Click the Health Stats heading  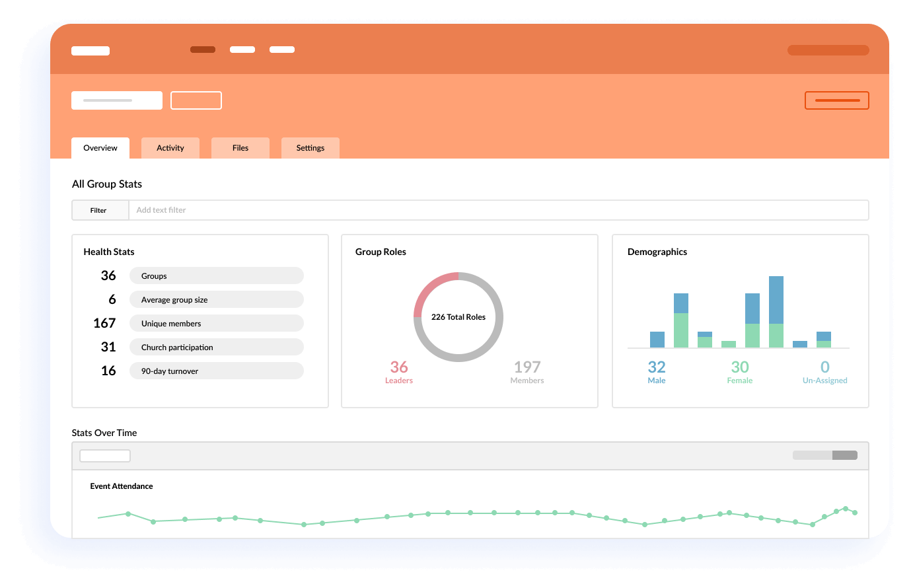click(109, 252)
